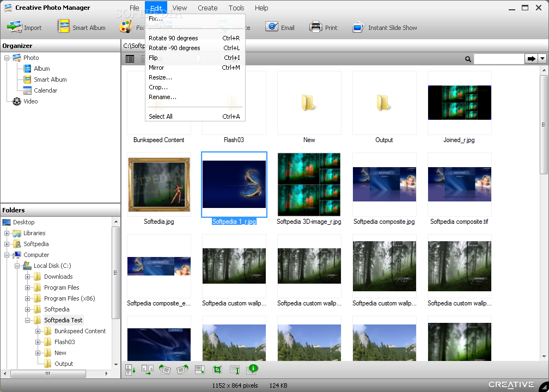Select the Softedia.jpg framed thumbnail

coord(159,185)
